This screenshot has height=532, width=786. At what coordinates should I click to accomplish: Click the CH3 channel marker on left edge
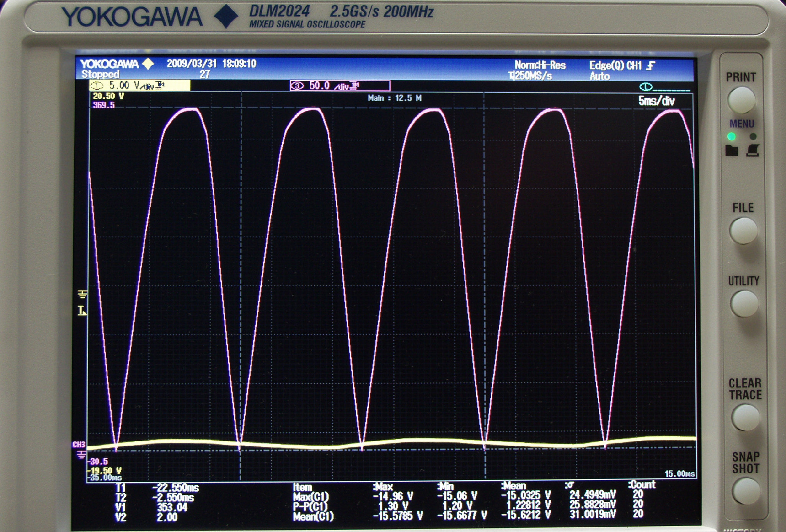[x=79, y=445]
